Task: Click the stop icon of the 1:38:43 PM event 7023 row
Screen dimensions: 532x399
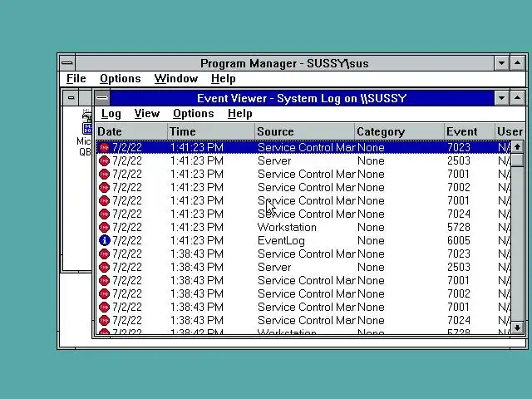Action: coord(104,254)
